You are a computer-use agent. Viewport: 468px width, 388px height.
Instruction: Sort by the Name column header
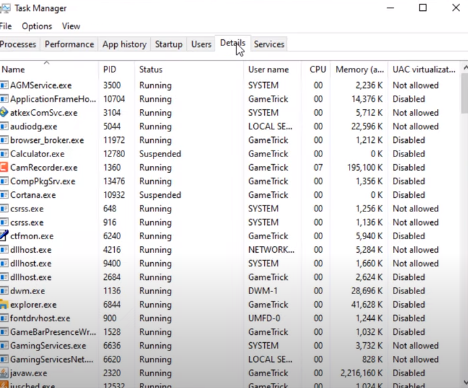click(x=49, y=69)
